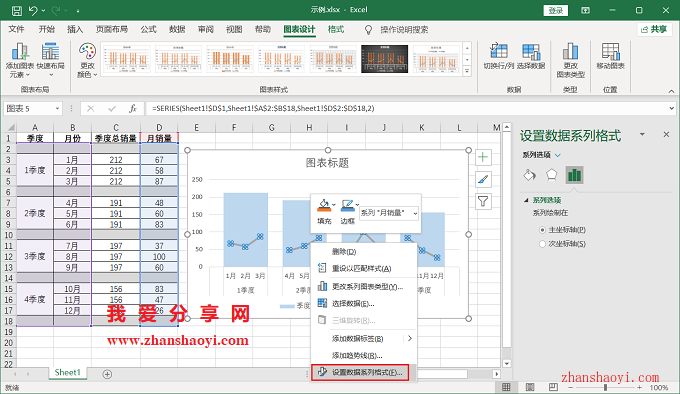This screenshot has height=394, width=680.
Task: Open the 格式 (Format) ribbon tab
Action: [336, 29]
